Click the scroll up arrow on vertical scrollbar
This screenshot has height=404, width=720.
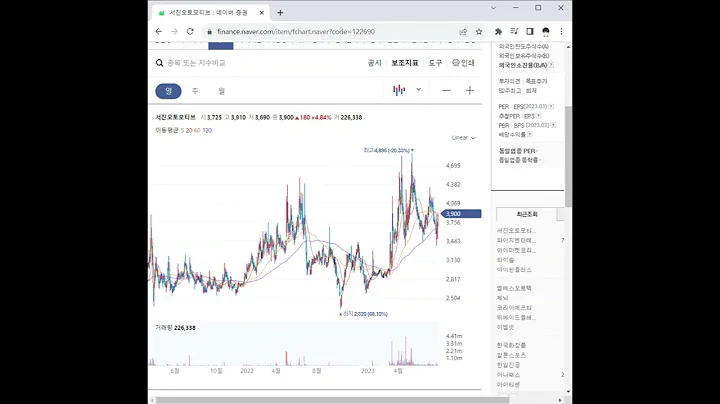tap(568, 47)
